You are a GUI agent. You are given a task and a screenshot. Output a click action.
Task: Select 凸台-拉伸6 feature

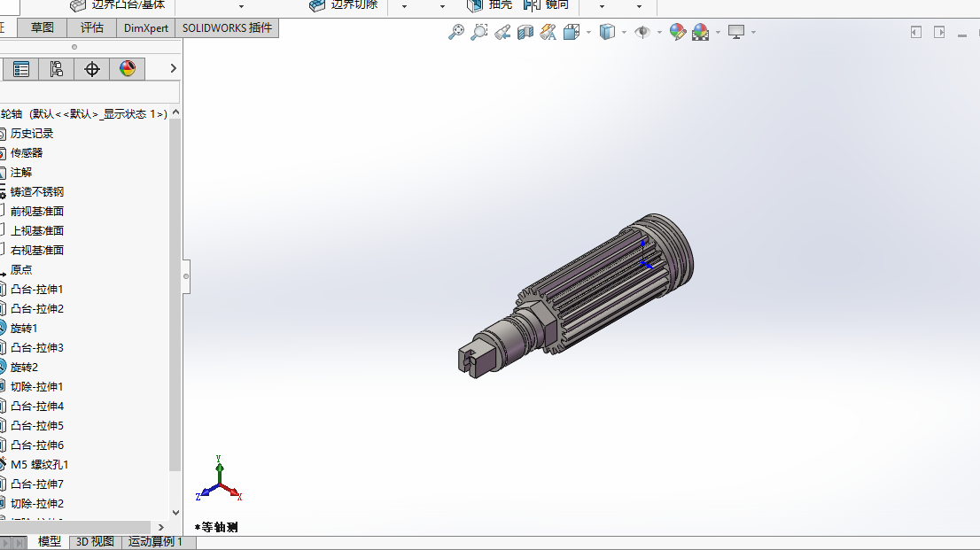[x=37, y=445]
